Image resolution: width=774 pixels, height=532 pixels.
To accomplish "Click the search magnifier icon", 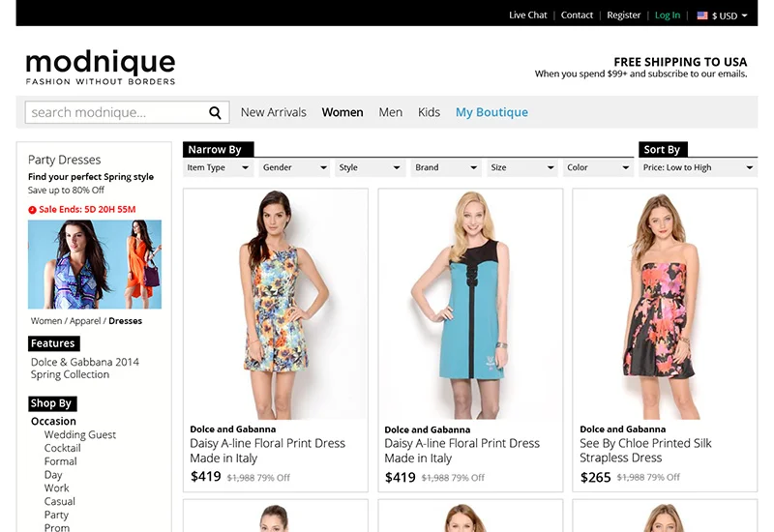I will [215, 112].
